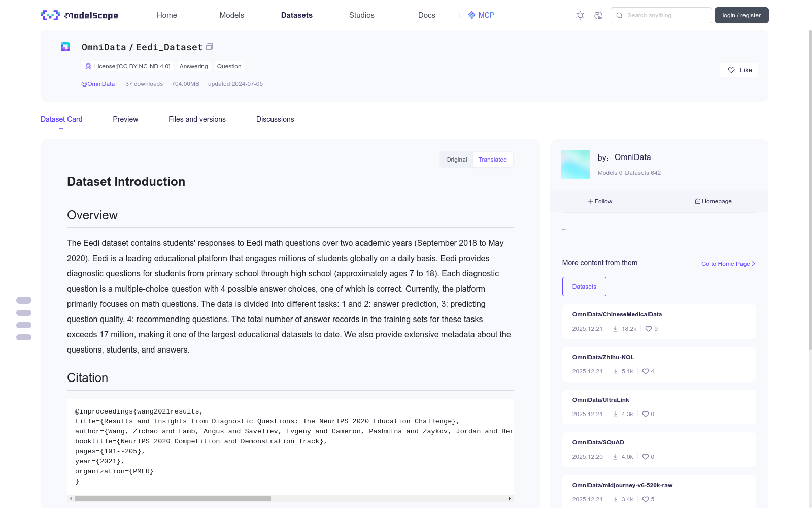This screenshot has width=812, height=508.
Task: Select the Dataset Card tab
Action: 61,119
